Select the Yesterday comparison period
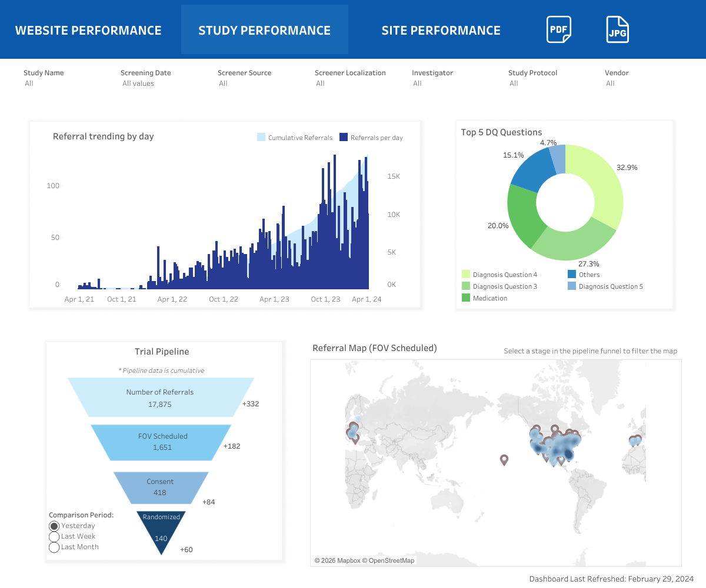Image resolution: width=706 pixels, height=588 pixels. coord(54,526)
